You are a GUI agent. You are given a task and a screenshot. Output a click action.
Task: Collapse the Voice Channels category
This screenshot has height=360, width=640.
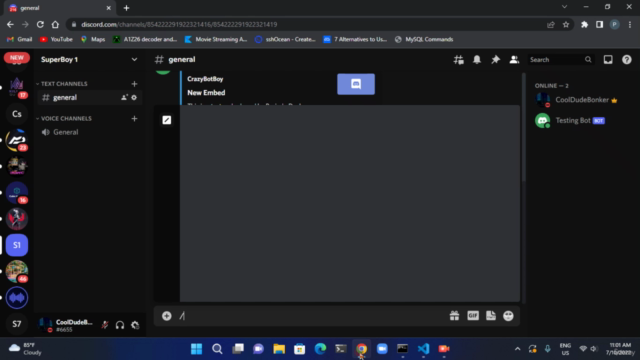click(x=64, y=118)
